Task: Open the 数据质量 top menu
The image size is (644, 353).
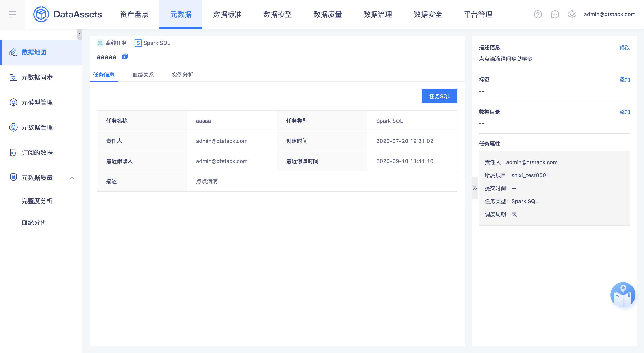Action: click(328, 14)
